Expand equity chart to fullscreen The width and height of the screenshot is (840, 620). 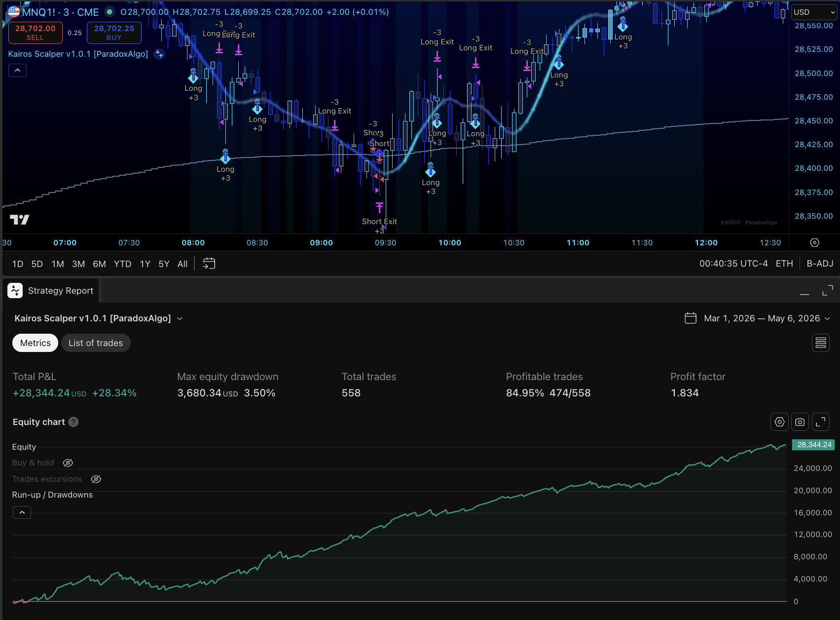coord(821,422)
